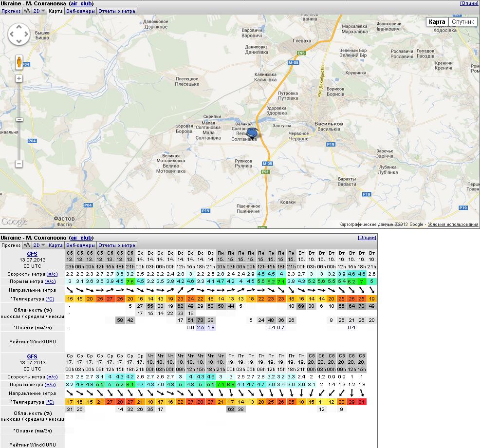Switch the map to Спутник view
The height and width of the screenshot is (448, 480).
click(462, 22)
